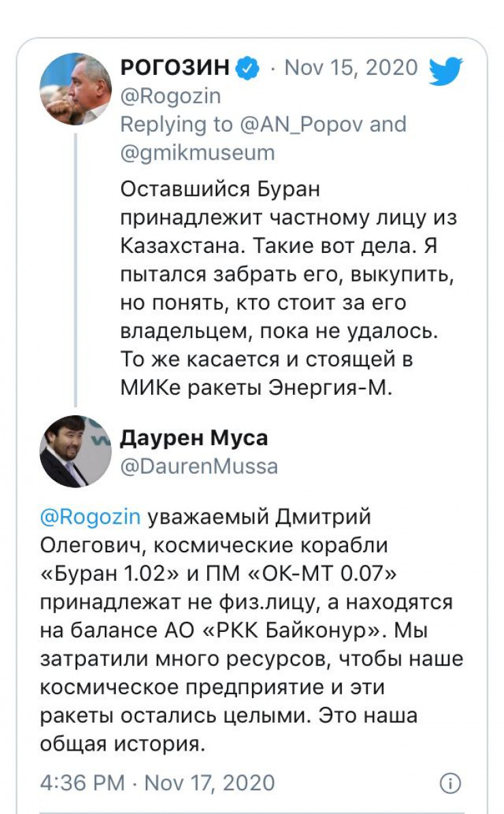This screenshot has width=504, height=814.
Task: Click the Даурен Муса display name
Action: point(194,438)
